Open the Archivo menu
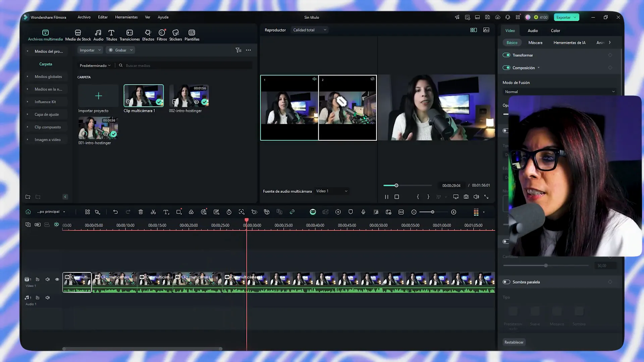Screen dimensions: 644x362 (84, 17)
